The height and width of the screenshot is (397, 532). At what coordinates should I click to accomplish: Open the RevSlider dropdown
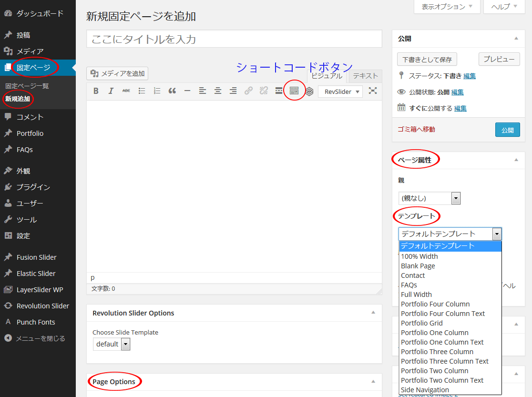[340, 91]
